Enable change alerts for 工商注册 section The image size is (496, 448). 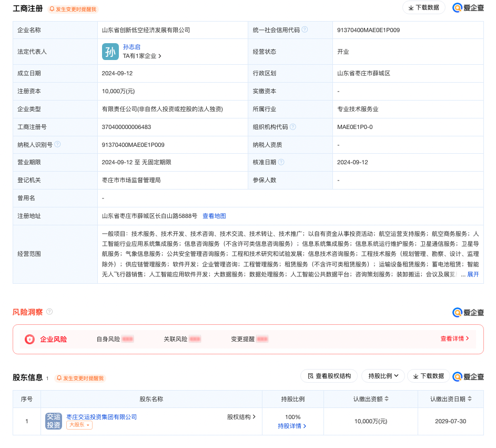point(73,9)
